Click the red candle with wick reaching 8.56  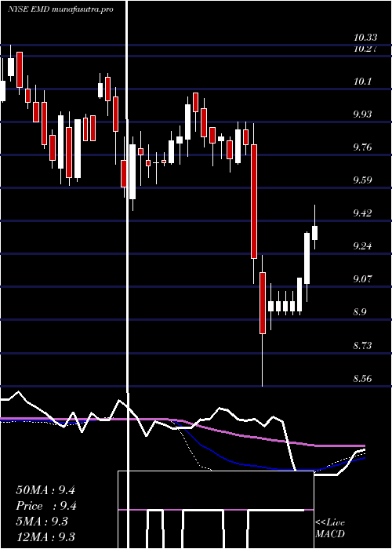click(x=262, y=303)
